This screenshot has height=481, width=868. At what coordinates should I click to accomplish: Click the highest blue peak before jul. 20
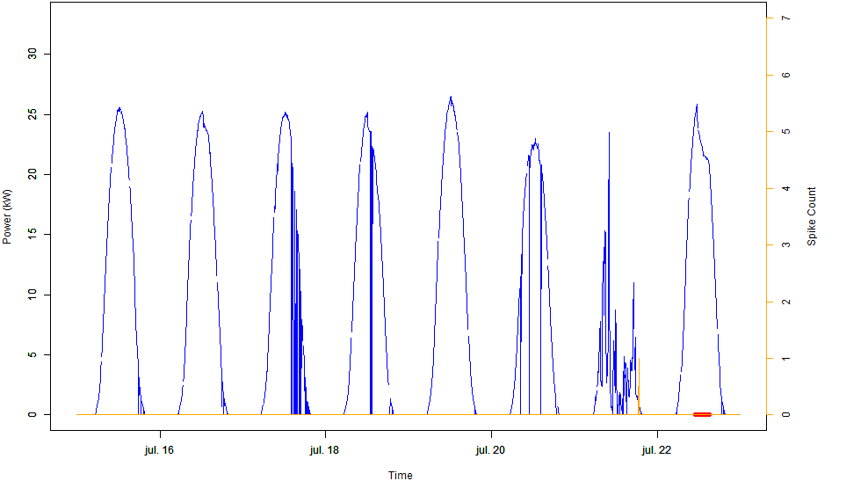tap(451, 98)
